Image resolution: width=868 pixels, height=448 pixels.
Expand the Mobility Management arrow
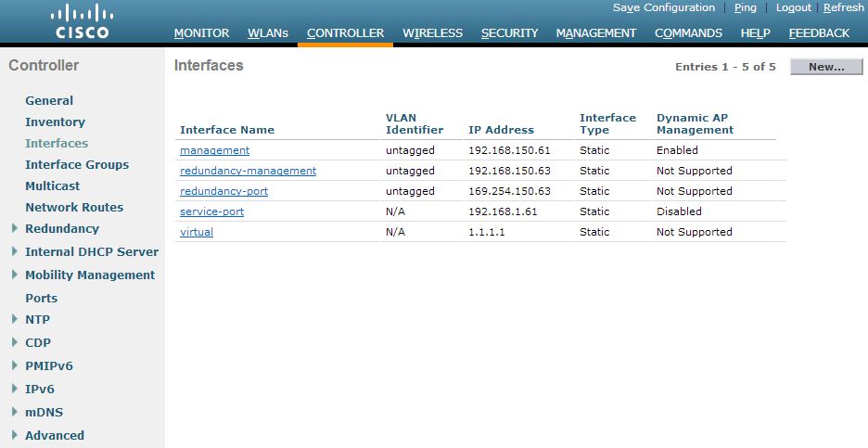(15, 275)
